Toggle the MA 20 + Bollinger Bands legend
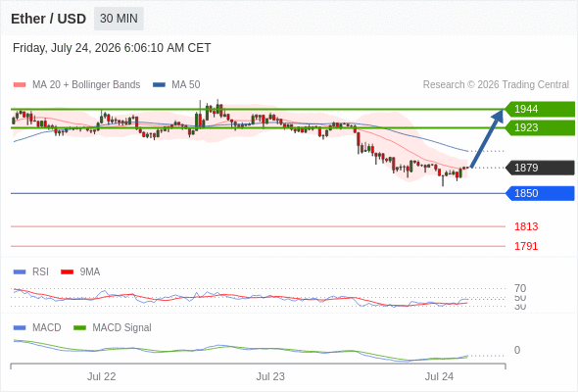 point(76,84)
